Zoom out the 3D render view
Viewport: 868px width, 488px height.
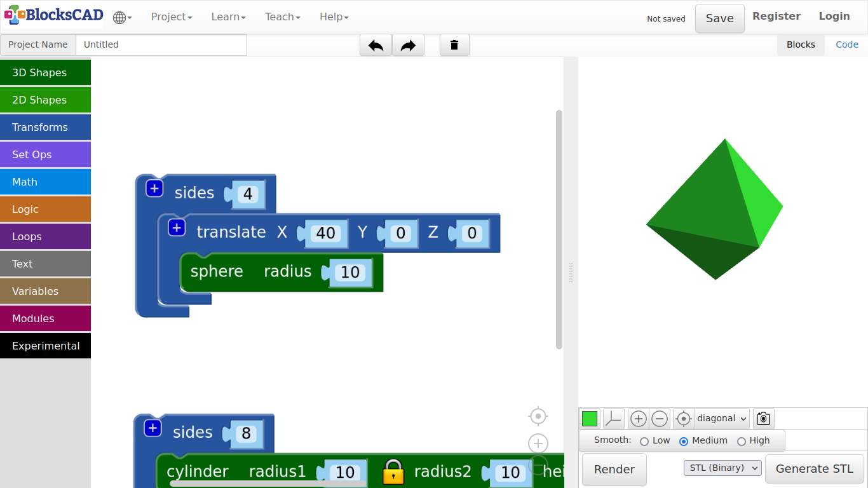(x=660, y=419)
